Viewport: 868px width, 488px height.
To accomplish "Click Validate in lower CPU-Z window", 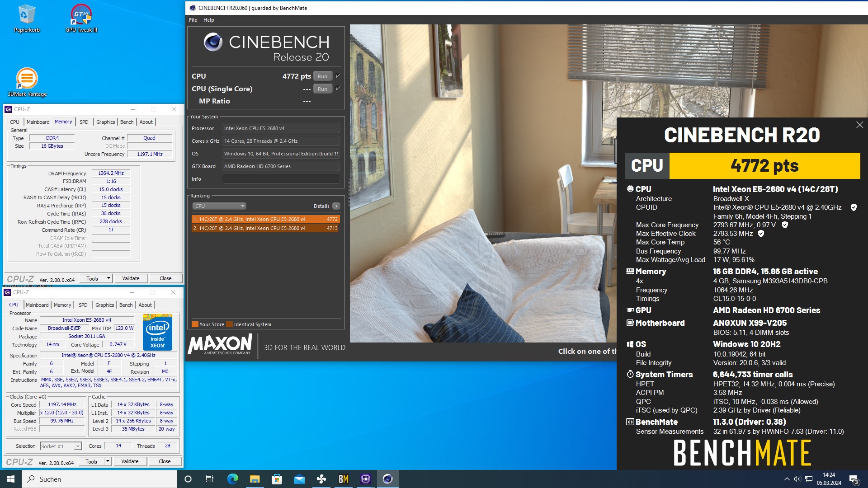I will click(130, 461).
